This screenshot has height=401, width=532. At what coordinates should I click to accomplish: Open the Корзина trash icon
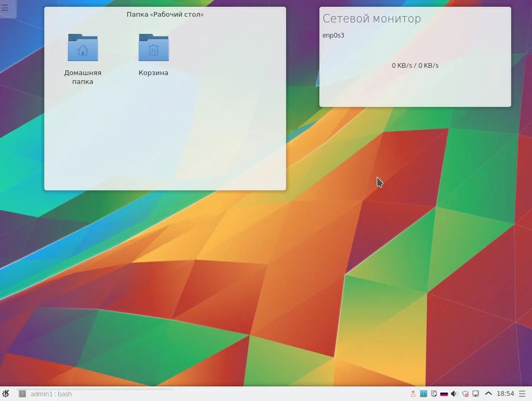[153, 47]
